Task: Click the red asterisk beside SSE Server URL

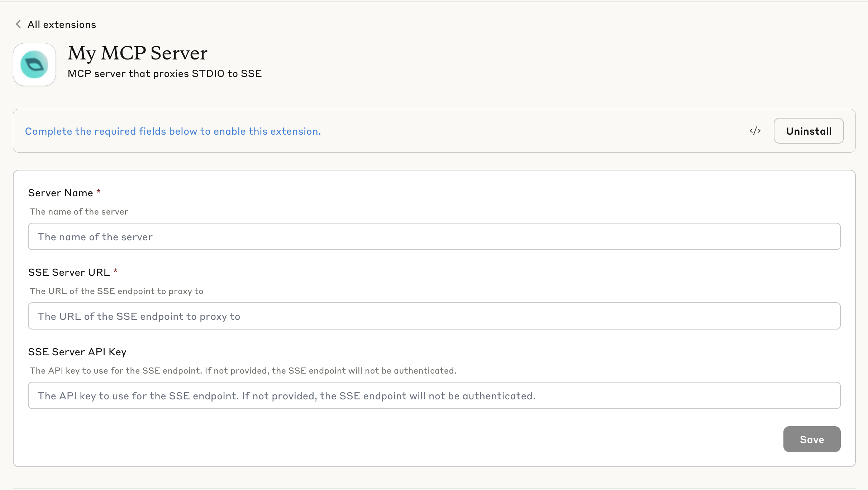Action: [115, 271]
